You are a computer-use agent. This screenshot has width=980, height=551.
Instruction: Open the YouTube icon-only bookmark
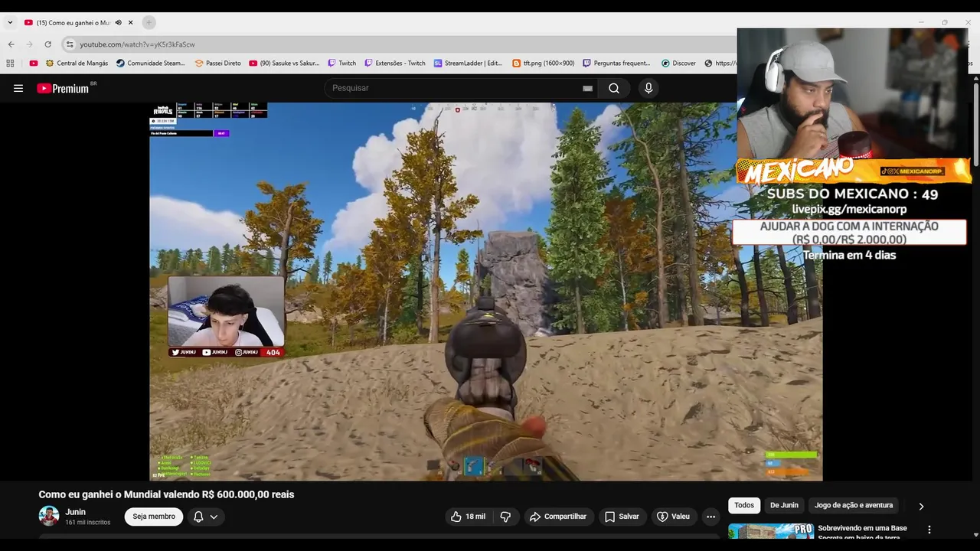34,64
